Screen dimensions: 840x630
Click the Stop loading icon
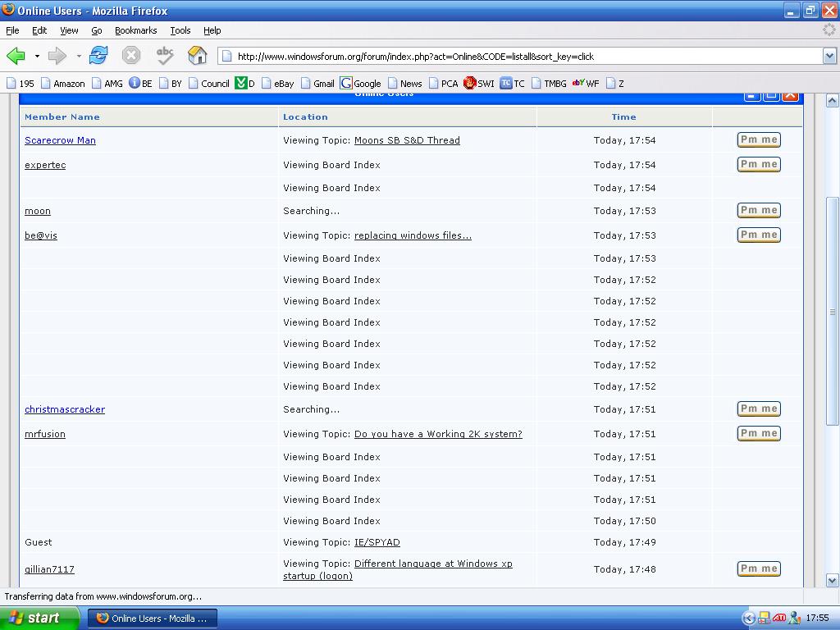pos(131,55)
